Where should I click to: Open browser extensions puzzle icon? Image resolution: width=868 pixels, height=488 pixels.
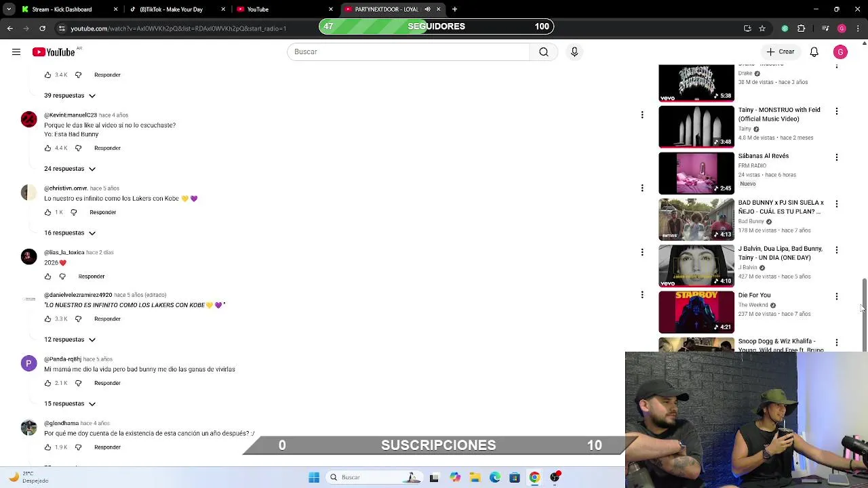[802, 28]
